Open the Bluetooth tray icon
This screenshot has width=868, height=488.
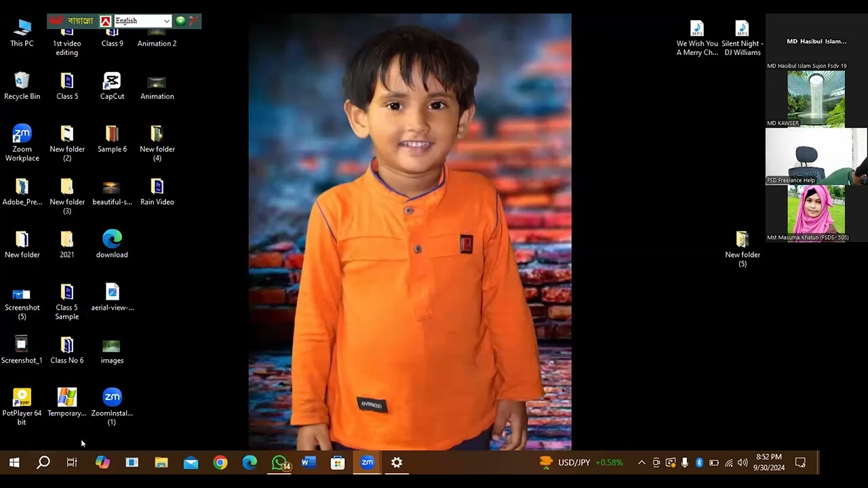point(699,462)
